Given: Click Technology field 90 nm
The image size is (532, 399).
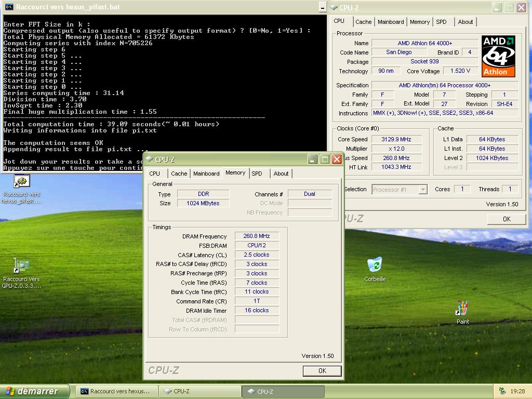Looking at the screenshot, I should point(386,71).
